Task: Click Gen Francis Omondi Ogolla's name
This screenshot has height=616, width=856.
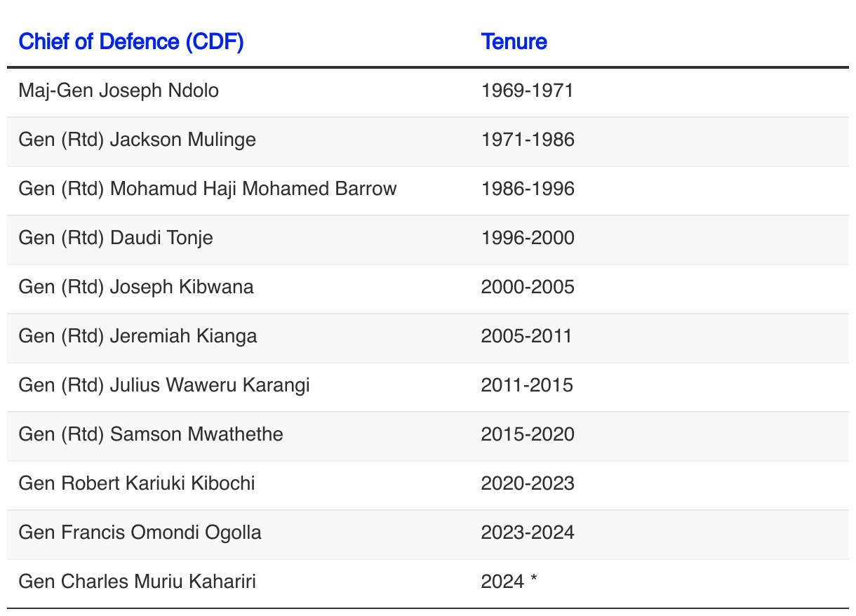Action: pyautogui.click(x=140, y=533)
